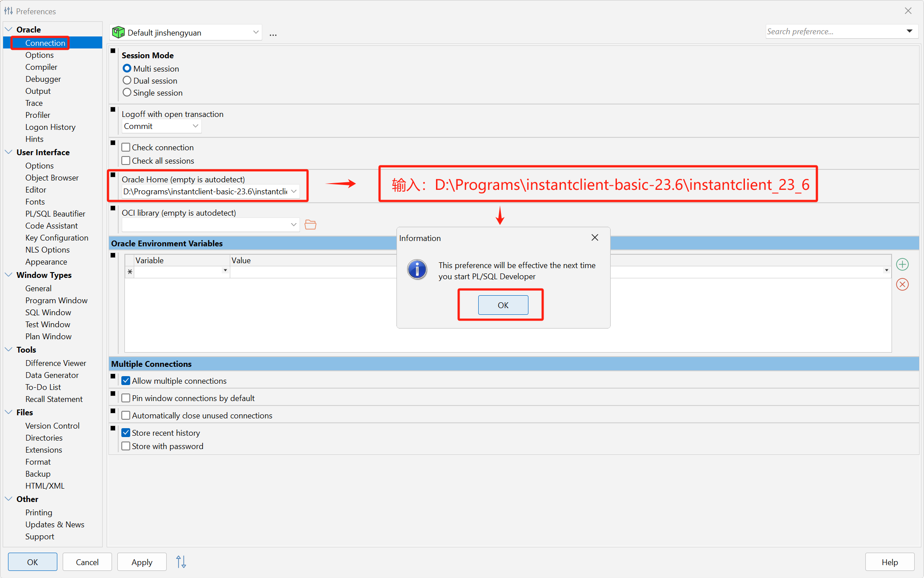Enable the Check connection checkbox
Image resolution: width=924 pixels, height=578 pixels.
126,147
